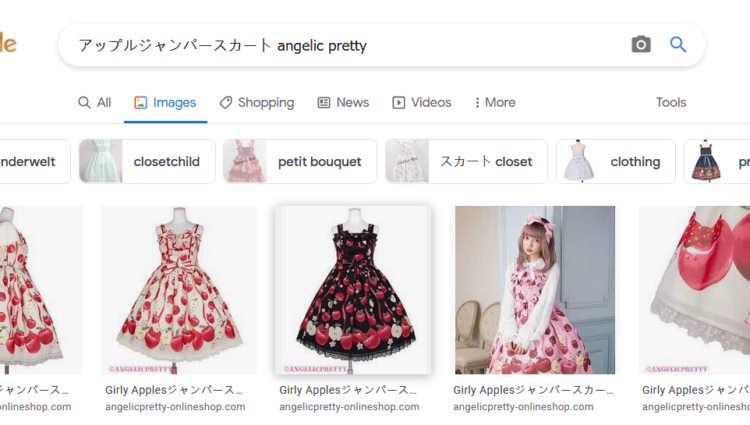Open the News search tab
The height and width of the screenshot is (425, 750).
click(x=343, y=102)
